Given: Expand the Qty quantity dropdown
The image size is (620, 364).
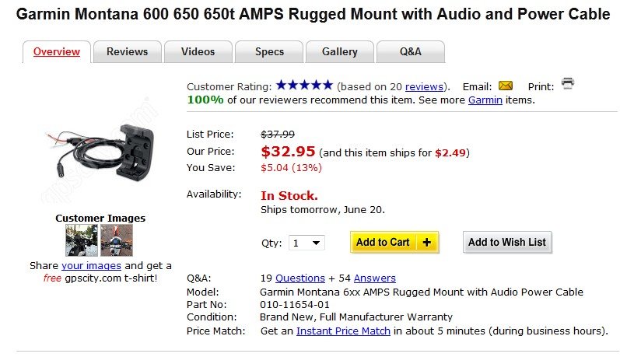Looking at the screenshot, I should [x=306, y=243].
